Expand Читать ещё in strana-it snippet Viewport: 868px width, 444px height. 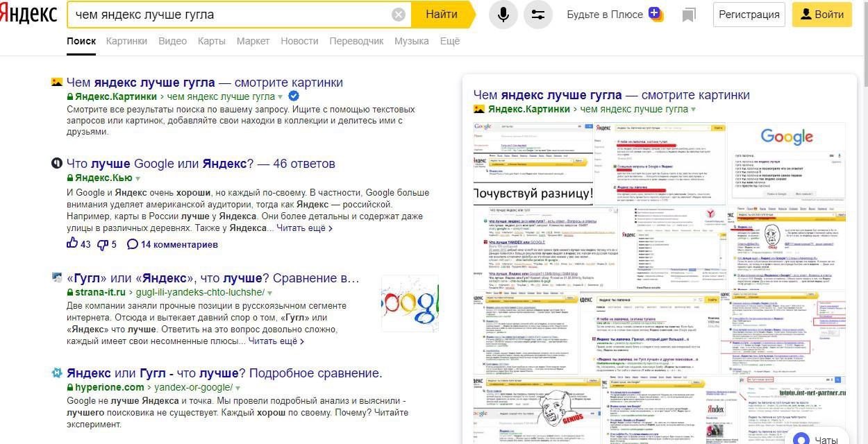(x=276, y=341)
